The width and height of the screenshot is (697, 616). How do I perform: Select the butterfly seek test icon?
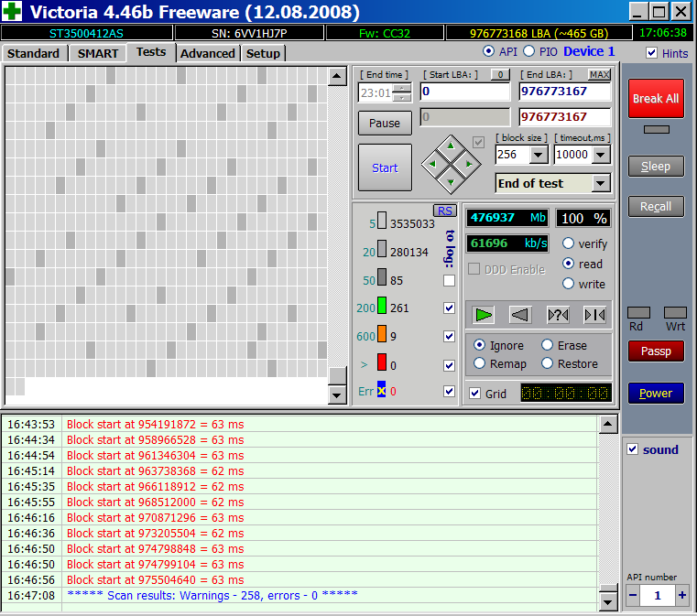(594, 315)
